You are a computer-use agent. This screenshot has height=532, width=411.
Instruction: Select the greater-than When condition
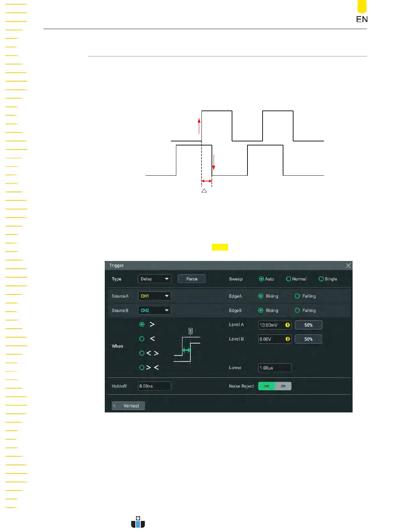(147, 324)
